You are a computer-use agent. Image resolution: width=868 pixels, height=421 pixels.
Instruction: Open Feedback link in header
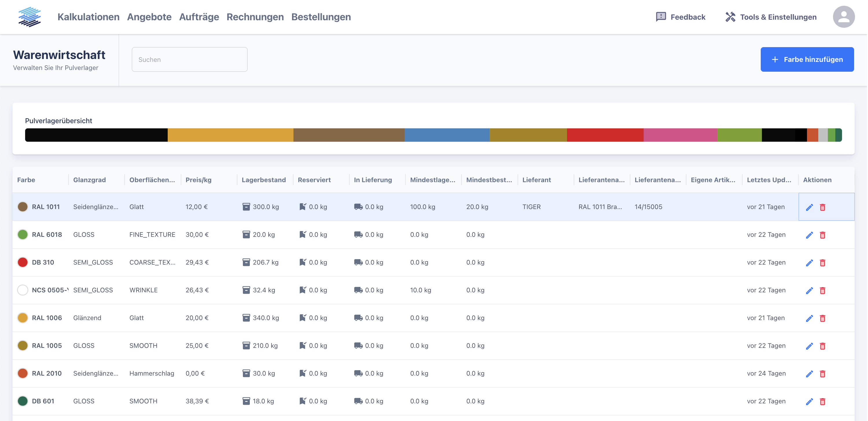[680, 17]
